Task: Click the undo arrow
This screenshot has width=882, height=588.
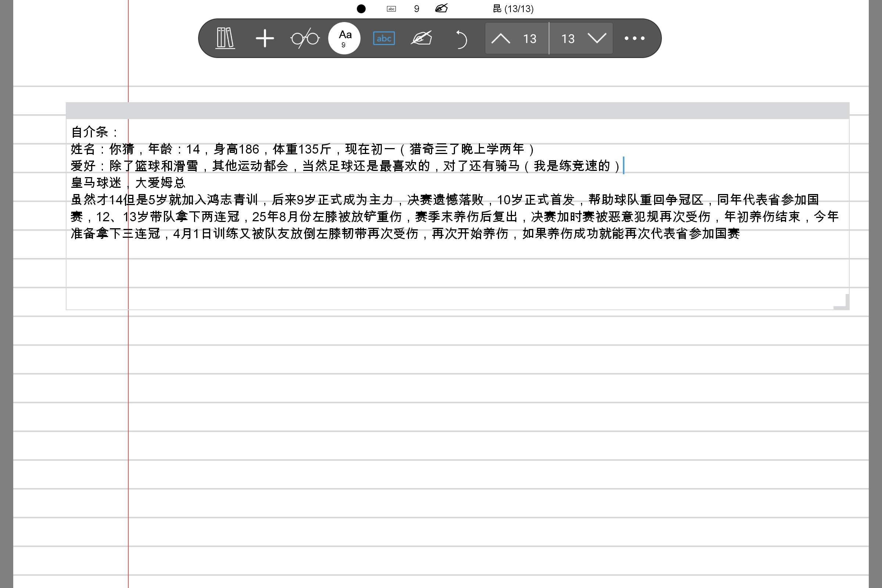Action: [462, 38]
